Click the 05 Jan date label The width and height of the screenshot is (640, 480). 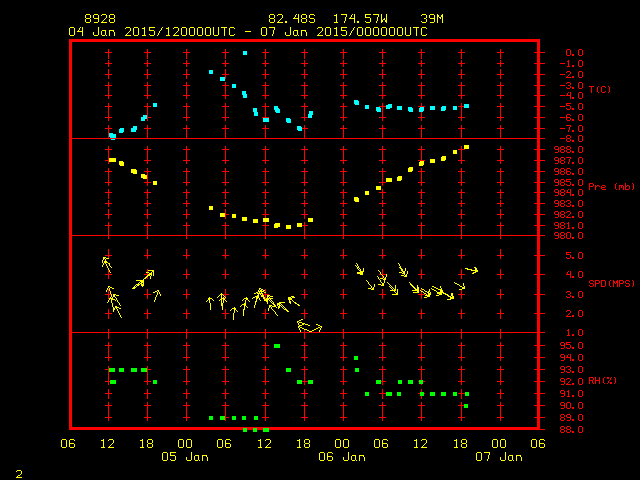185,457
